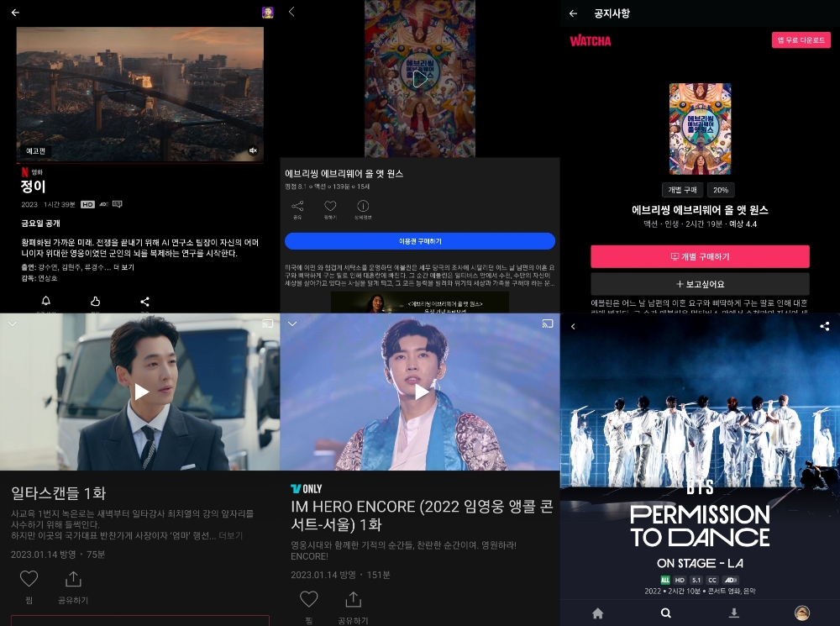Tap the bell reminder icon under 정이
This screenshot has height=626, width=840.
[46, 301]
